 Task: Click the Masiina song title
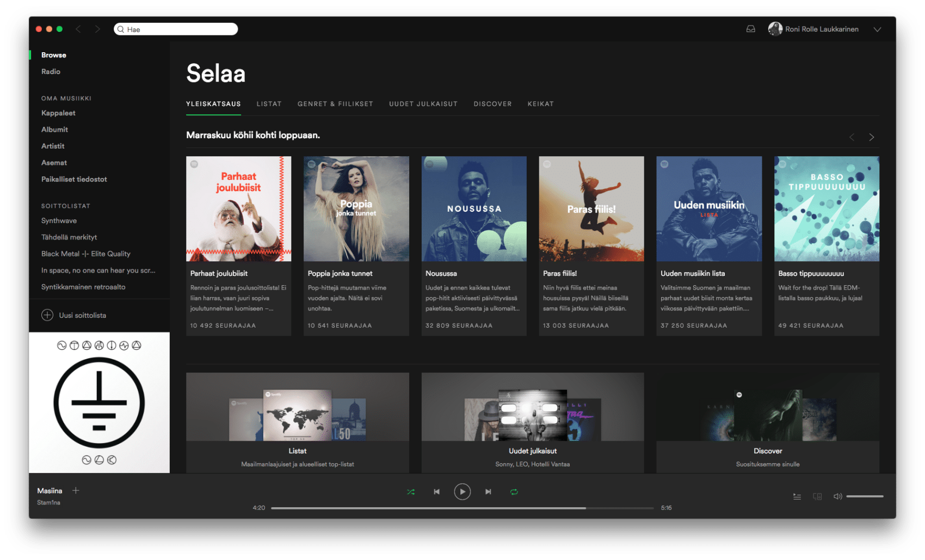pos(50,491)
